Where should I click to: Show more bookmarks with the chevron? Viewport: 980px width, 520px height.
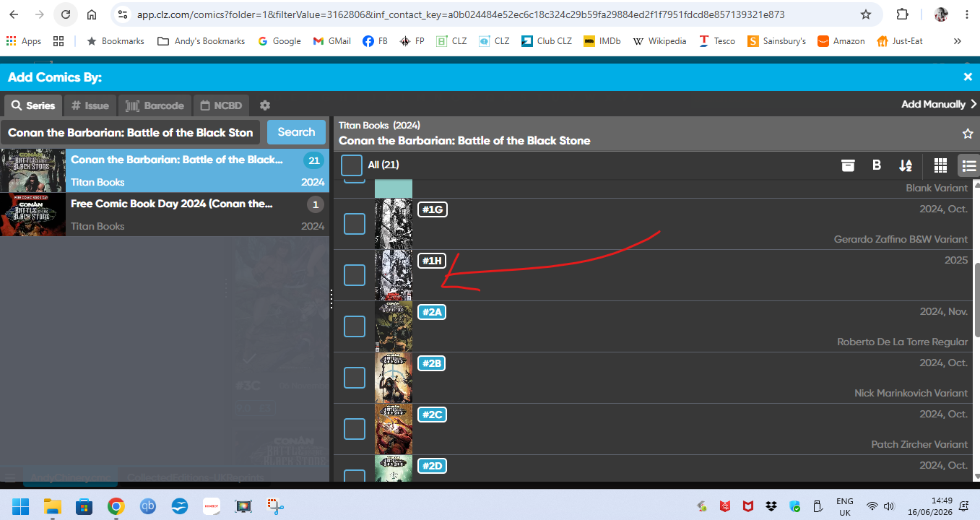(x=958, y=41)
